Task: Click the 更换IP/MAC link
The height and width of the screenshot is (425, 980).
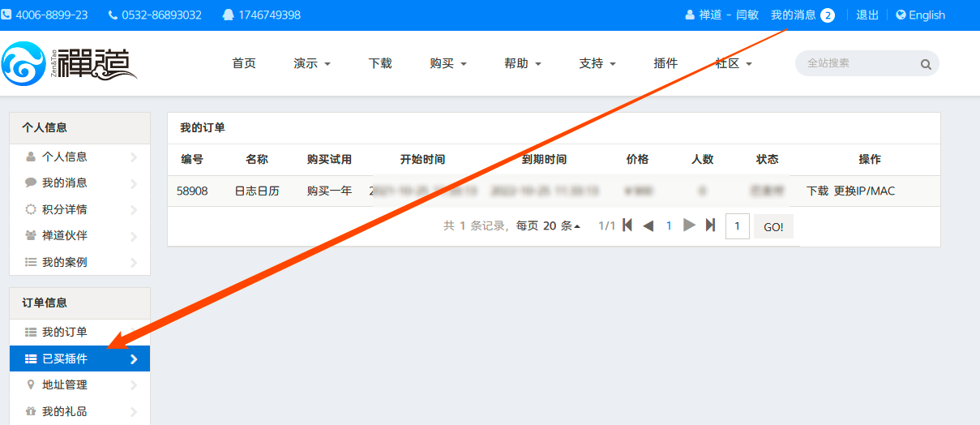Action: [x=864, y=191]
